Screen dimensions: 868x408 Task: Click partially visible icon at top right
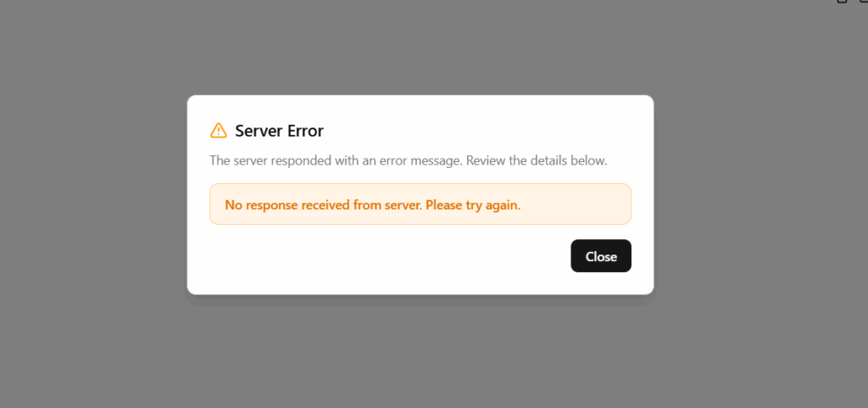click(x=842, y=1)
